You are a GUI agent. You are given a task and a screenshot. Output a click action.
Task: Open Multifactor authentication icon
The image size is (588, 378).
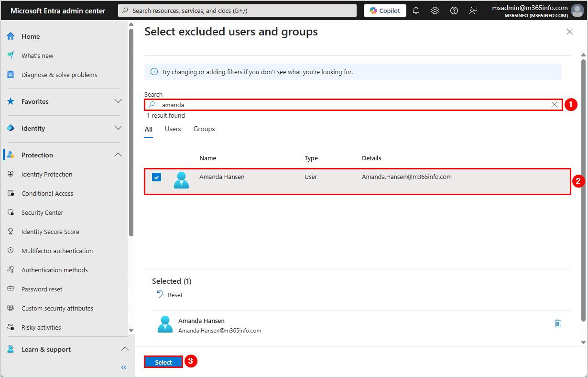point(11,251)
